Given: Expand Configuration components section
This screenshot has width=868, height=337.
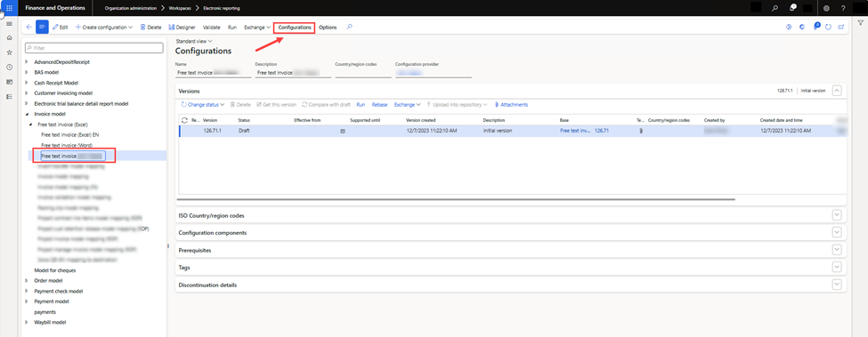Looking at the screenshot, I should (837, 233).
